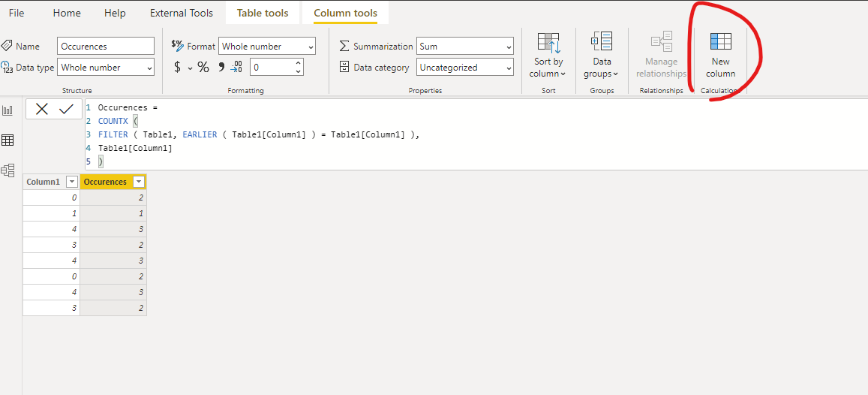Decrease decimal places with down arrow
Screen dimensions: 868x395
click(x=299, y=71)
